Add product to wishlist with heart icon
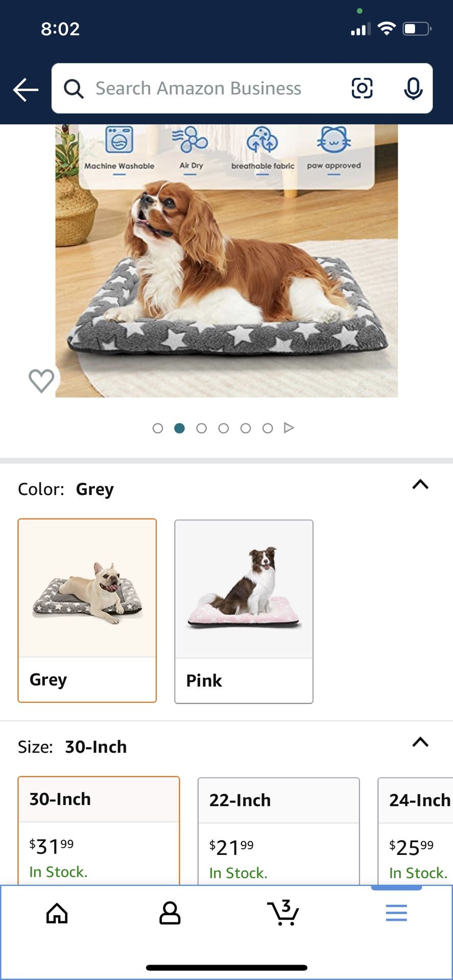Screen dimensions: 453x980 pyautogui.click(x=41, y=380)
